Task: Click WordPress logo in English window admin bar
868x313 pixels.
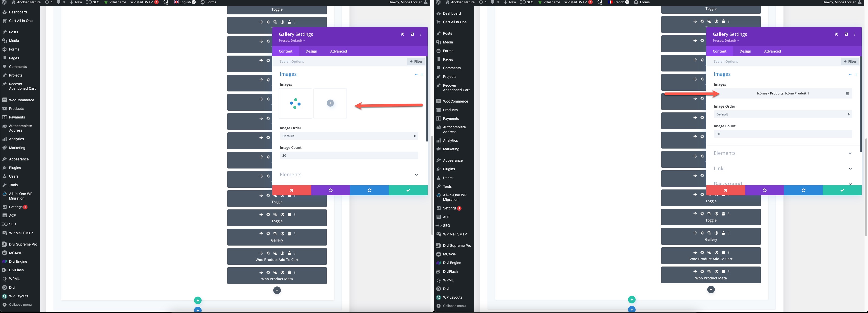Action: pos(4,2)
